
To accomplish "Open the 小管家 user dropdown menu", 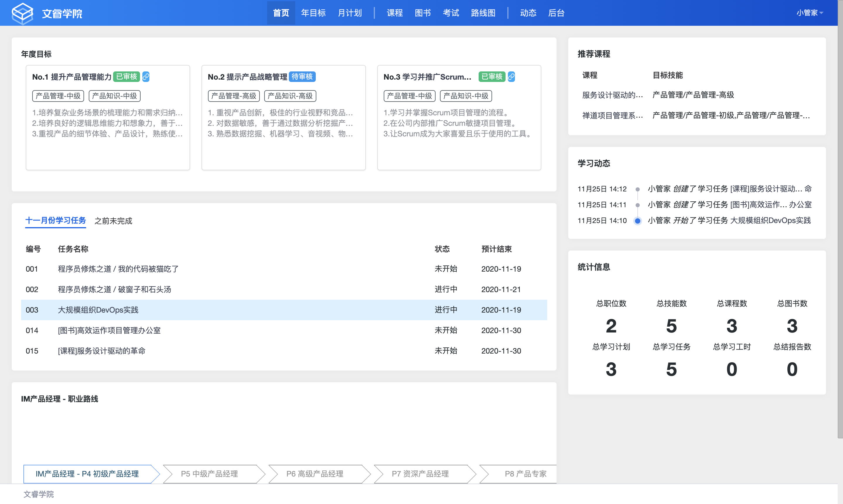I will coord(809,13).
